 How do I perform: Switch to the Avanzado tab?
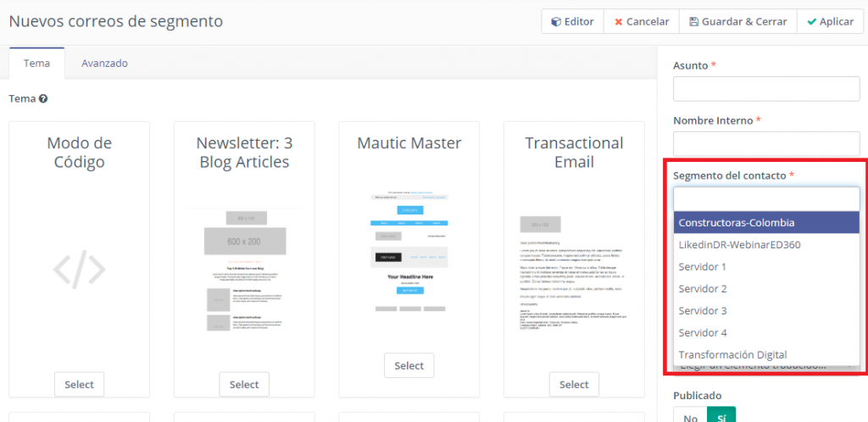pyautogui.click(x=104, y=63)
